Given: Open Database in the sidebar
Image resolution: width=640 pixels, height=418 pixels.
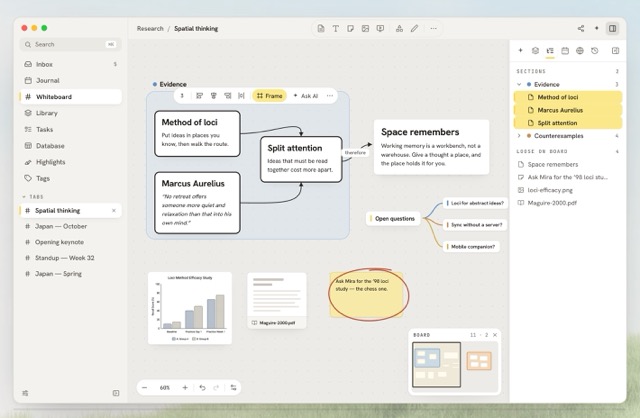Looking at the screenshot, I should point(71,146).
